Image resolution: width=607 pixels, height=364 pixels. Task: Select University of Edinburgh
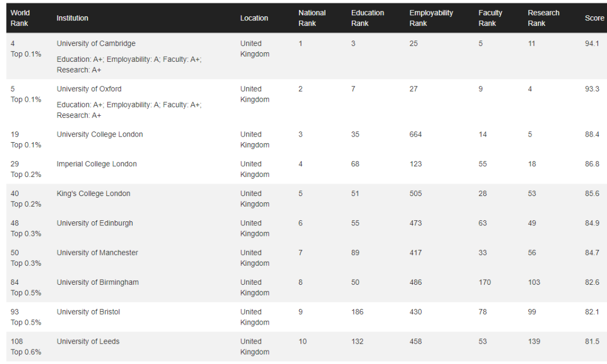point(95,223)
